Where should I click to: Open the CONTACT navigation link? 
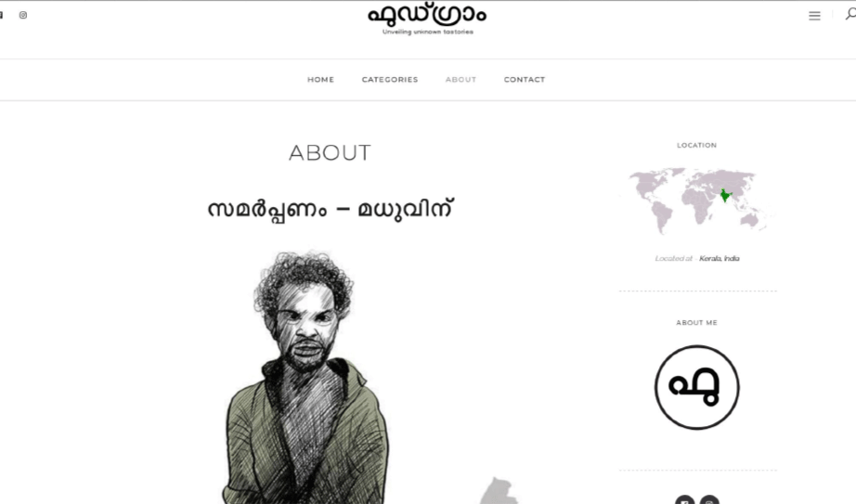point(524,80)
